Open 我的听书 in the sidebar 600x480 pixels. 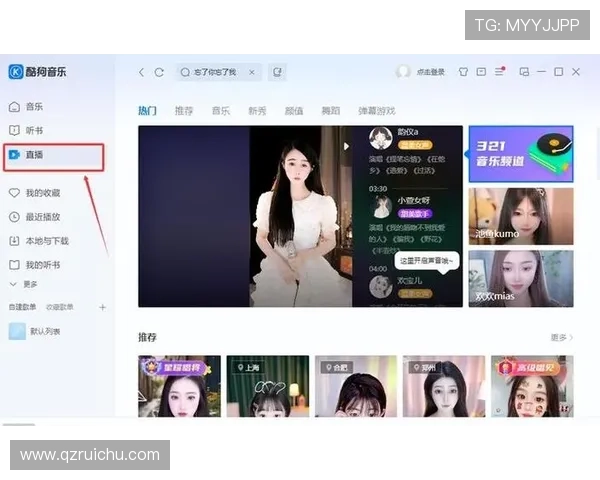34,265
